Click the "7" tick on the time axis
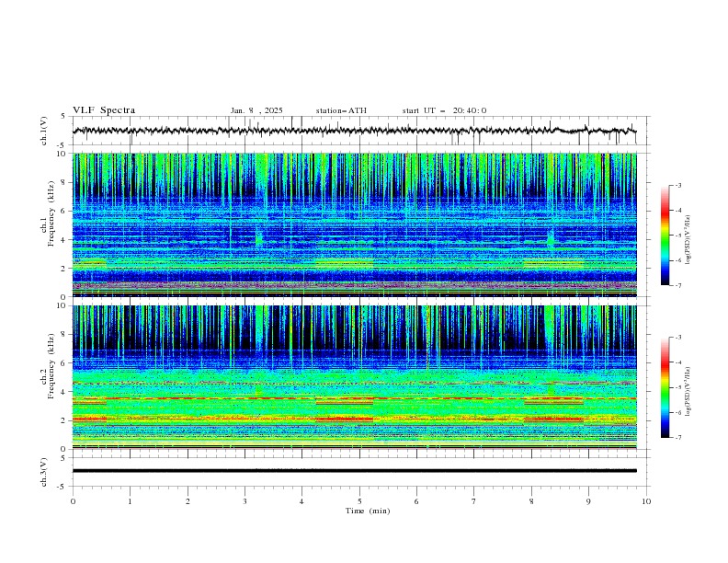Screen dimensions: 728x563 click(474, 501)
